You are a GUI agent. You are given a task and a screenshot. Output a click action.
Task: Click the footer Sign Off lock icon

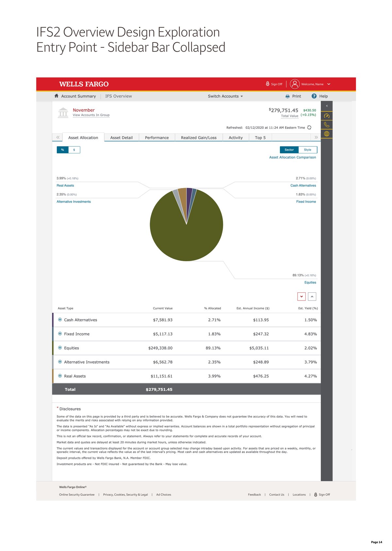[x=316, y=494]
